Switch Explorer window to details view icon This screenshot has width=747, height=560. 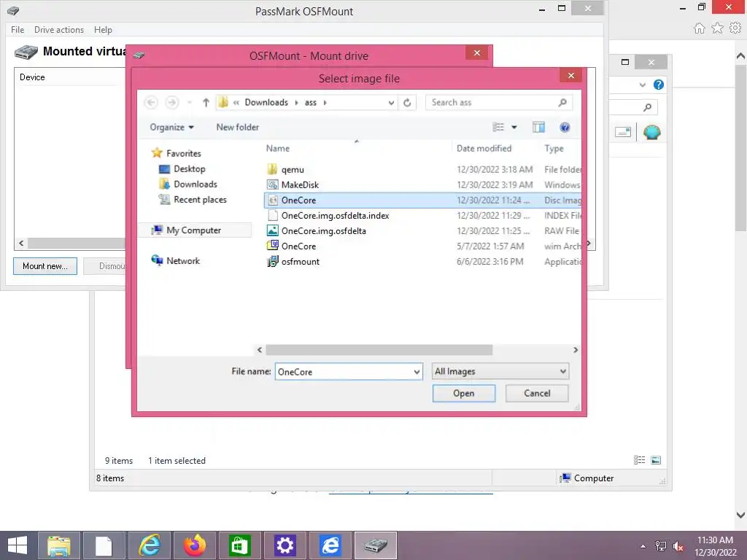[639, 460]
